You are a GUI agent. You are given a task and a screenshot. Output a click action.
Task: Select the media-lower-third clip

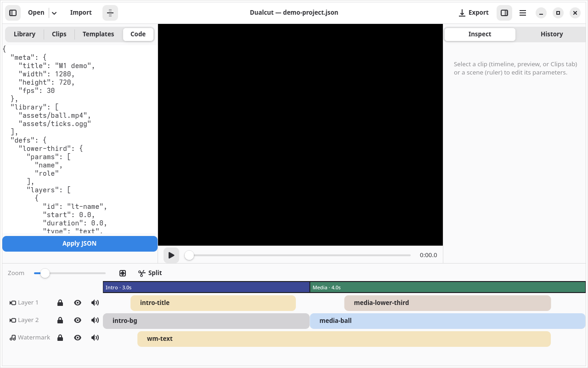447,303
